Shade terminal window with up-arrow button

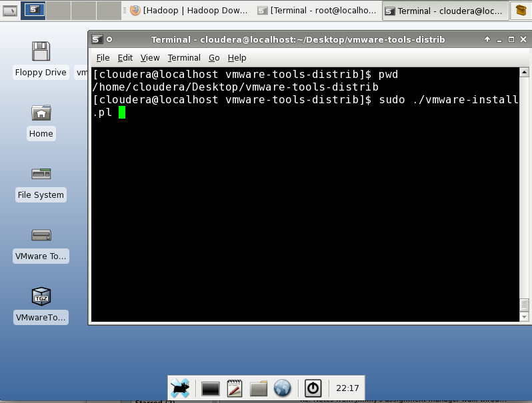pyautogui.click(x=487, y=39)
